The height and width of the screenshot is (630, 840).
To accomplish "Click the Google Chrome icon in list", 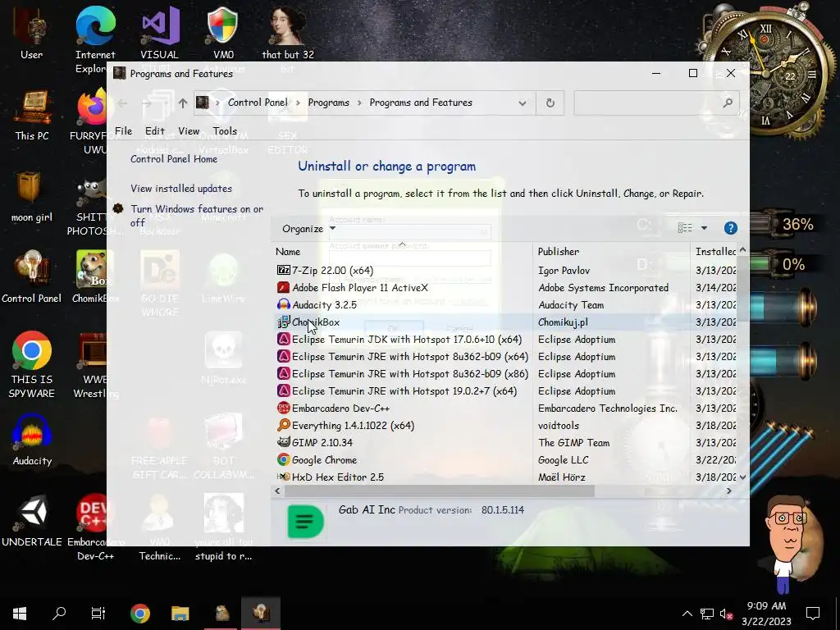I will pyautogui.click(x=283, y=459).
